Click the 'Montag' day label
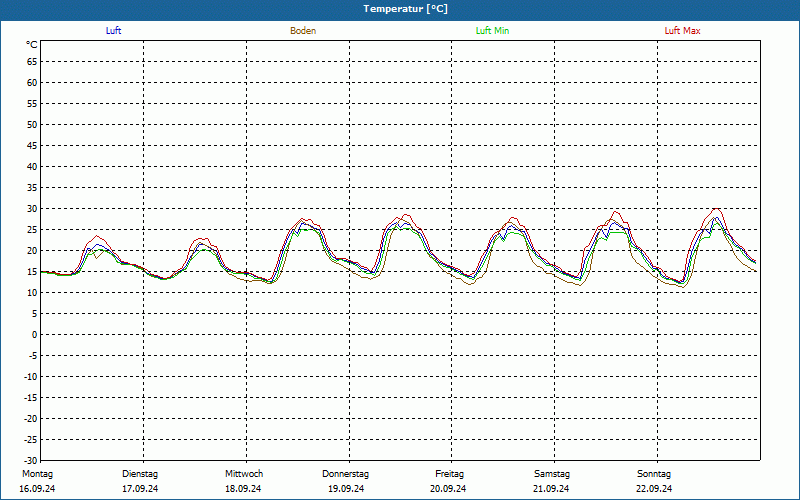 37,474
